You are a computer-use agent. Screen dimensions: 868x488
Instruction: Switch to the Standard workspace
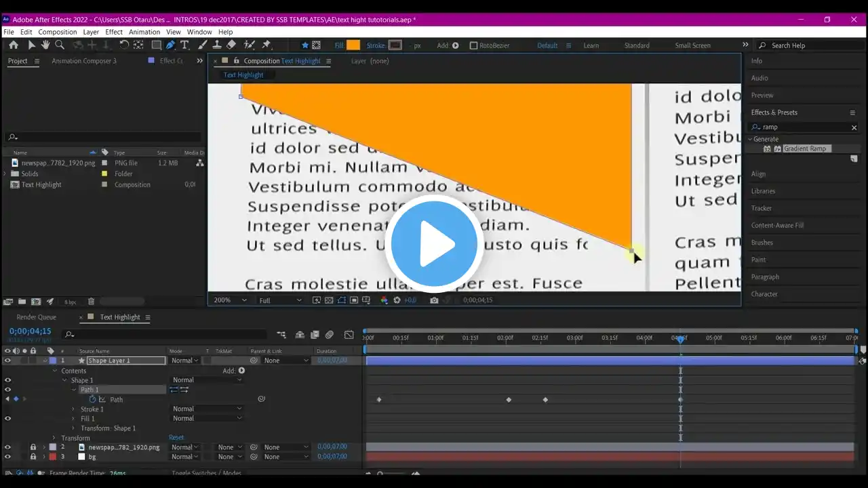click(x=637, y=45)
